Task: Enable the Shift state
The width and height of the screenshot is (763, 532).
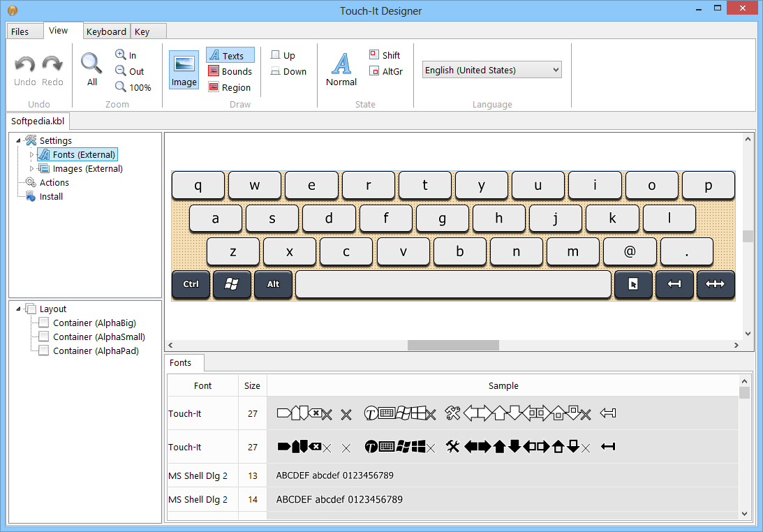Action: 385,54
